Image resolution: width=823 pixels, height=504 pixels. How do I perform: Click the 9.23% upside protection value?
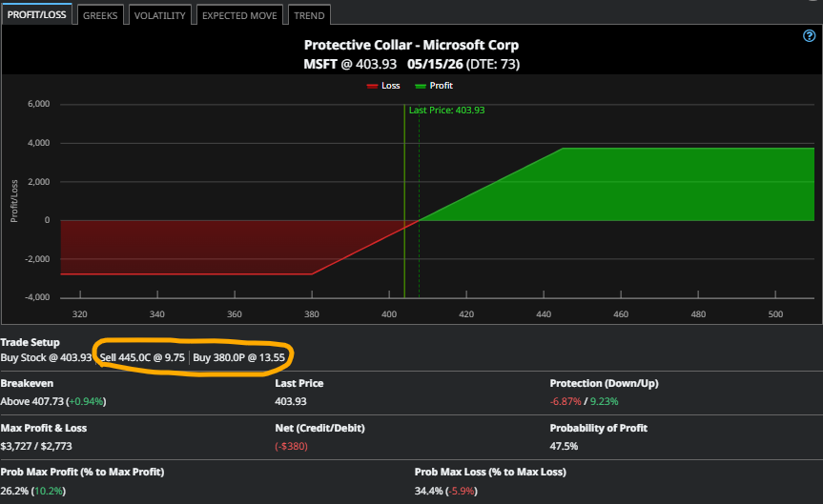click(604, 401)
